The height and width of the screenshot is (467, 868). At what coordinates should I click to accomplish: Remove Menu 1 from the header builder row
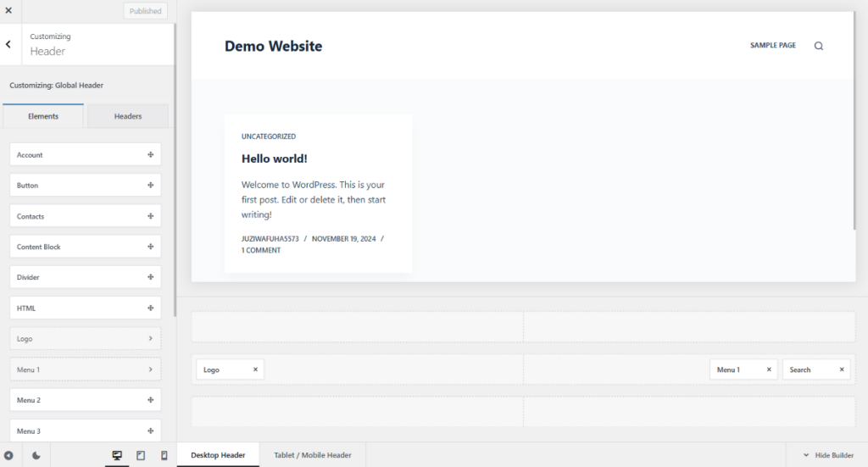tap(769, 370)
